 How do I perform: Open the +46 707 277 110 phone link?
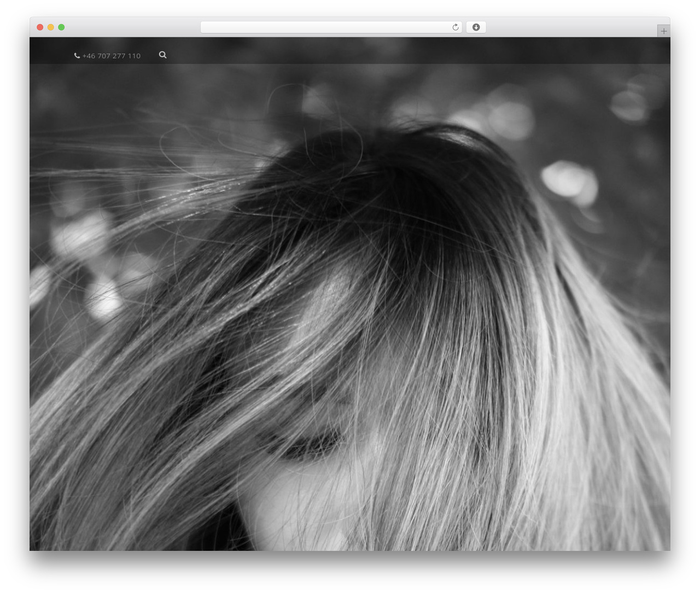click(x=111, y=56)
